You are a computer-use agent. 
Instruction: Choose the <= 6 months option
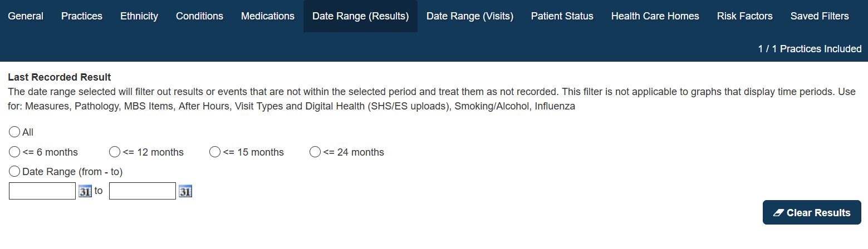click(14, 152)
